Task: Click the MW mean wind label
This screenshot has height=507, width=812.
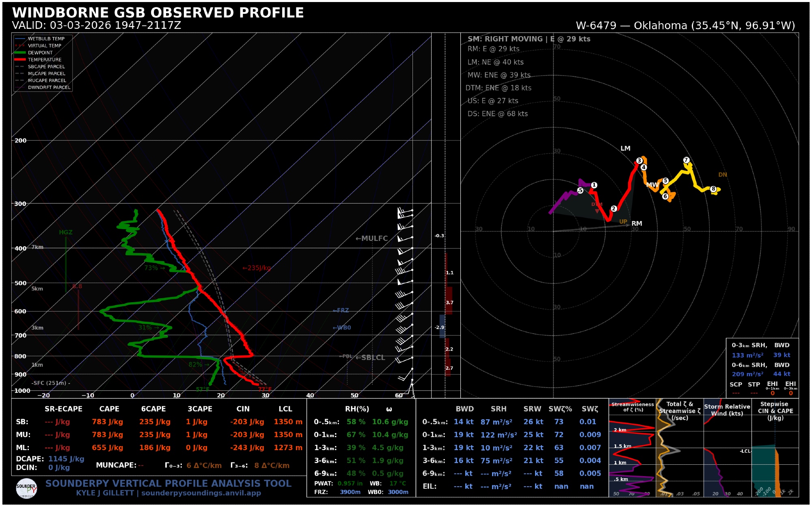Action: click(x=652, y=184)
